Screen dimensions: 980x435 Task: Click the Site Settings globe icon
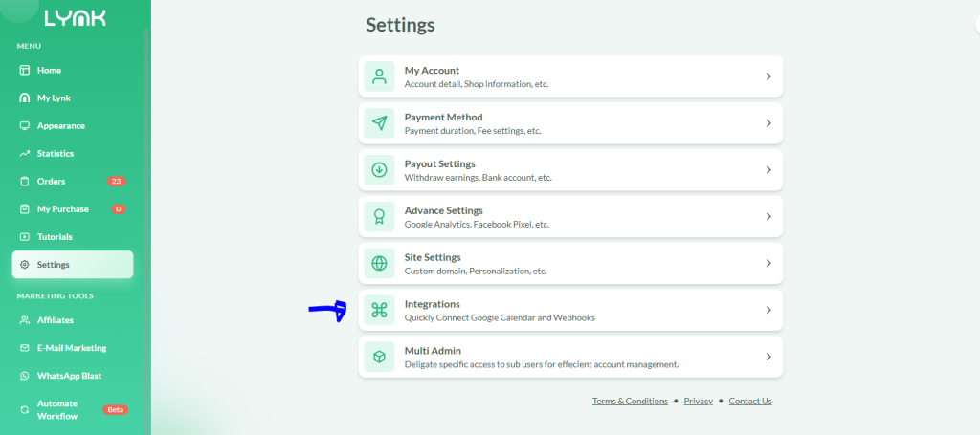tap(380, 264)
